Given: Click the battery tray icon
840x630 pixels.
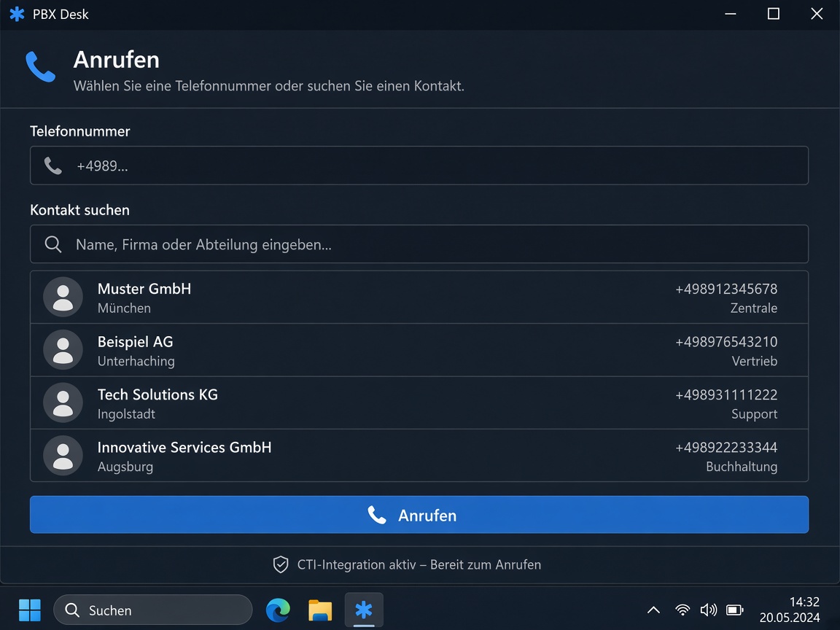Looking at the screenshot, I should pyautogui.click(x=734, y=610).
